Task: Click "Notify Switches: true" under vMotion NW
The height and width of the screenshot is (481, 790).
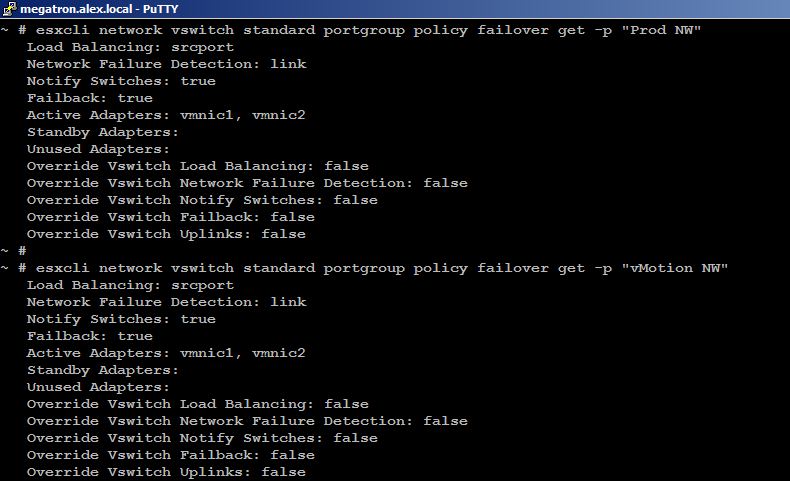Action: pos(121,319)
